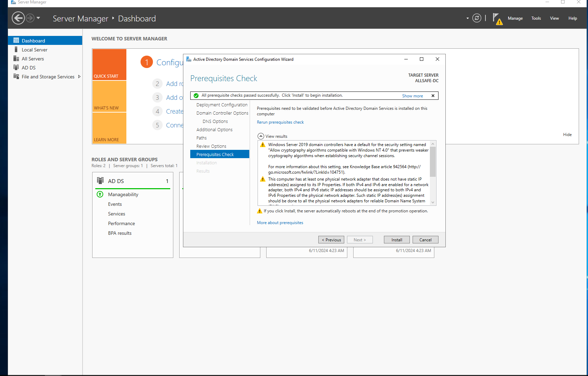Open Manageability in the AD DS tile
Viewport: 588px width, 376px height.
pos(123,194)
